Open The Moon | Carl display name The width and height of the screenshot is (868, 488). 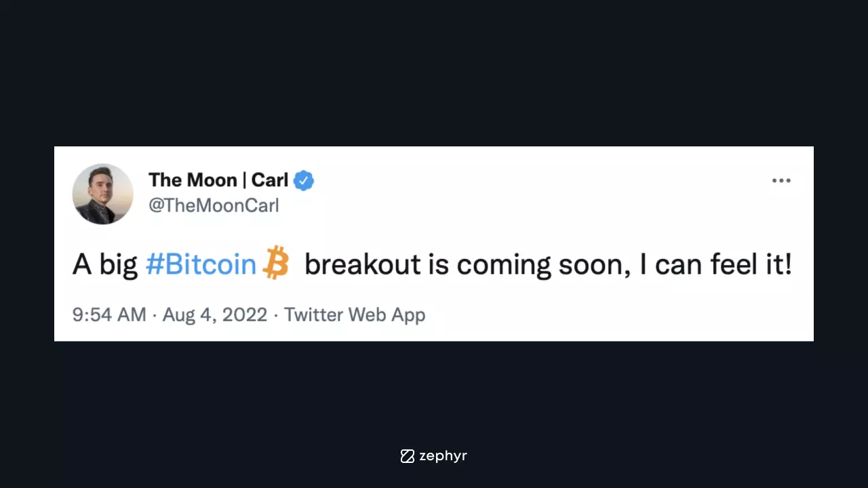(x=218, y=180)
